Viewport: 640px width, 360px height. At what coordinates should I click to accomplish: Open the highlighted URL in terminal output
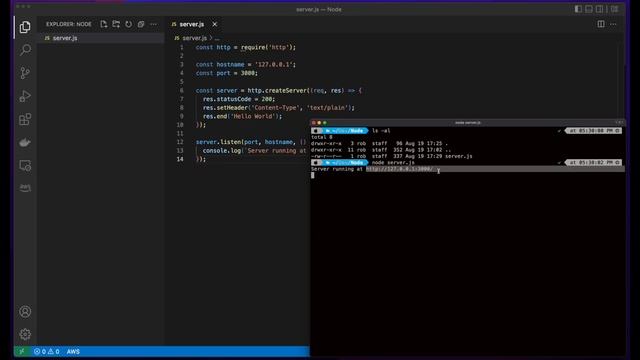[399, 169]
